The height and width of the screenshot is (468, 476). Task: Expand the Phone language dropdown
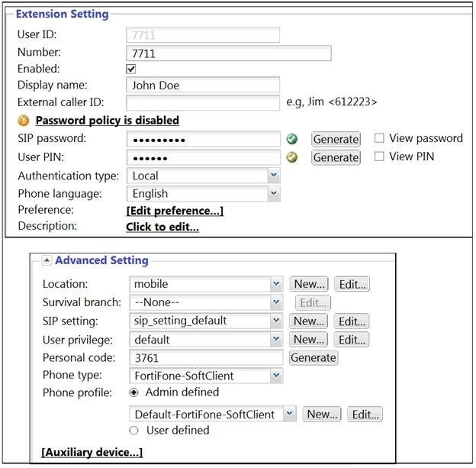click(274, 194)
